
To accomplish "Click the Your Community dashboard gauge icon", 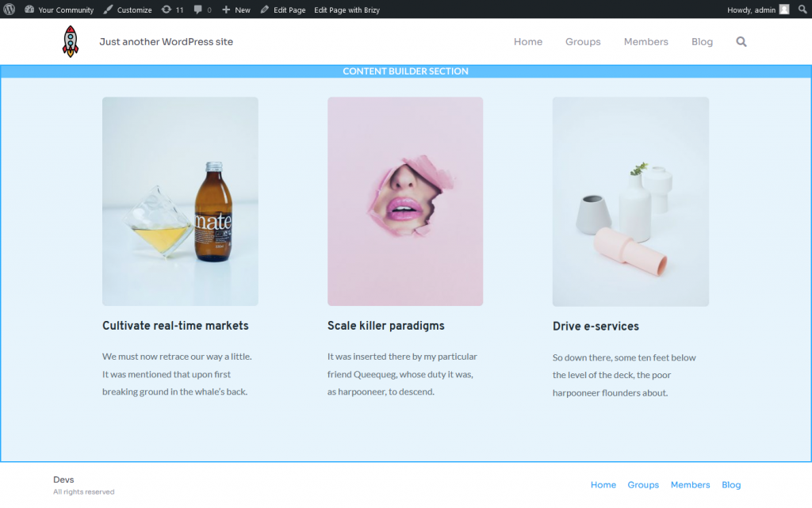I will click(x=29, y=10).
